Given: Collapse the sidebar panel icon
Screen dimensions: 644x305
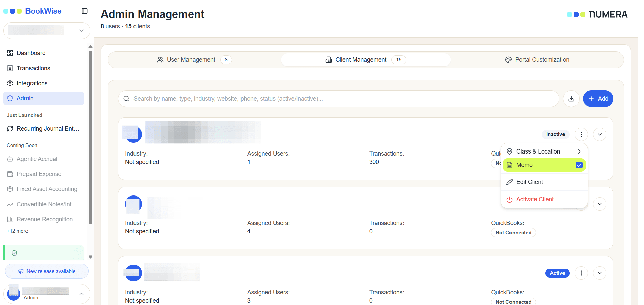Looking at the screenshot, I should point(85,11).
